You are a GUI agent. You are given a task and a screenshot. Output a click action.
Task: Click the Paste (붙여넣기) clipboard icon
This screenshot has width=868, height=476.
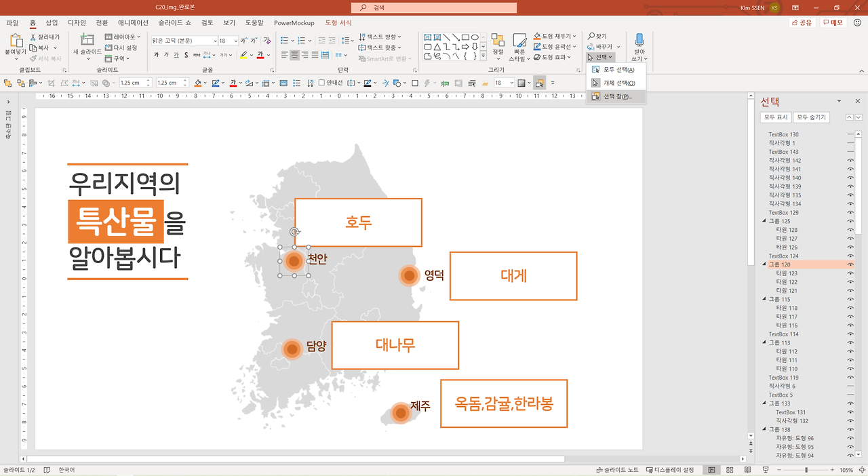(x=15, y=41)
